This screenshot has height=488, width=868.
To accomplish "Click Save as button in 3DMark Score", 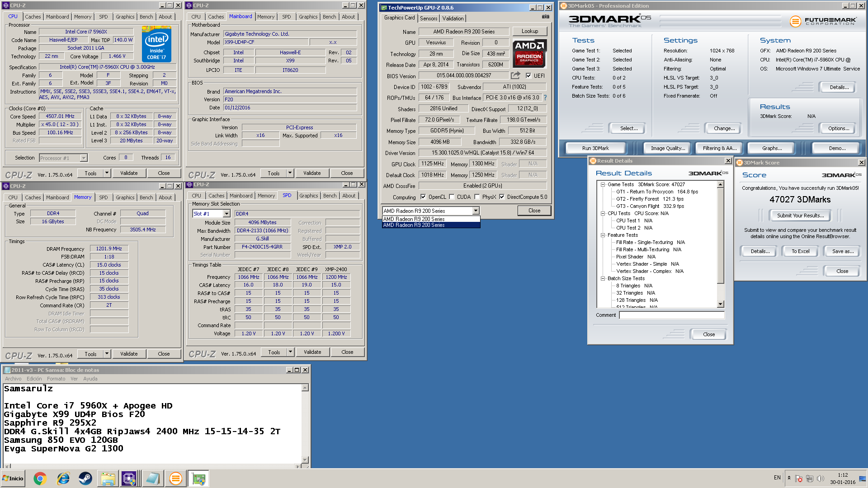I will 843,251.
